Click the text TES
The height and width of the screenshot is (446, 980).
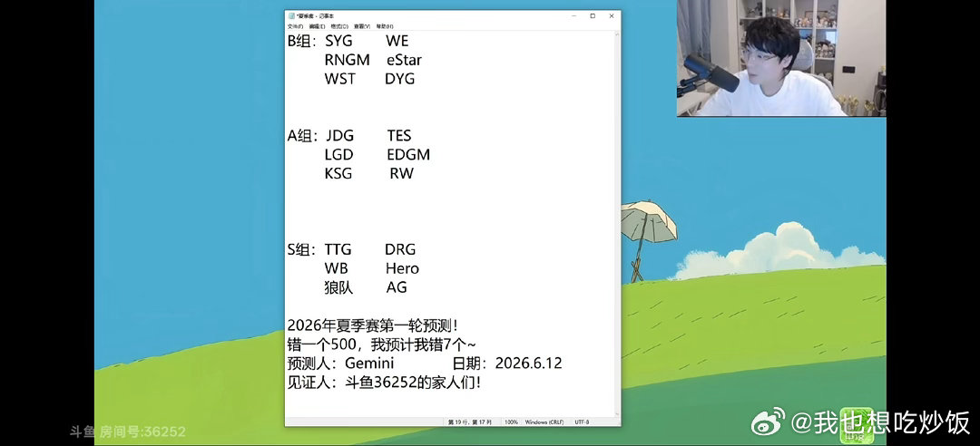(398, 136)
